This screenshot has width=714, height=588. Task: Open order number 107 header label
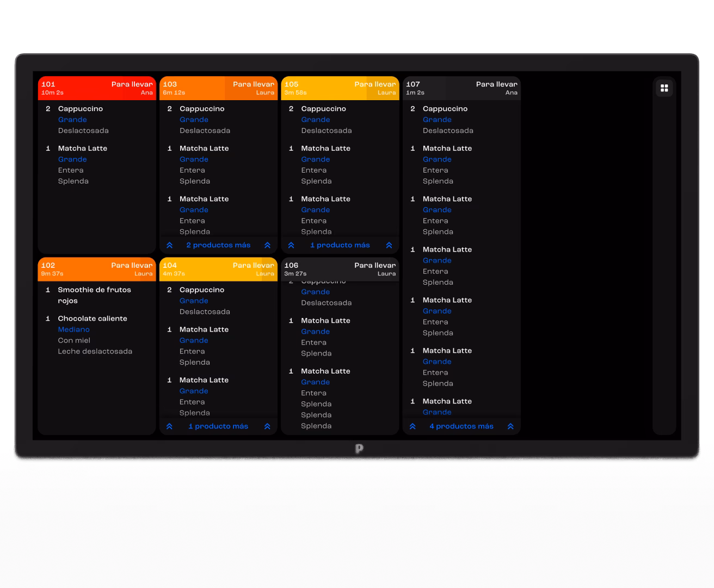click(413, 84)
